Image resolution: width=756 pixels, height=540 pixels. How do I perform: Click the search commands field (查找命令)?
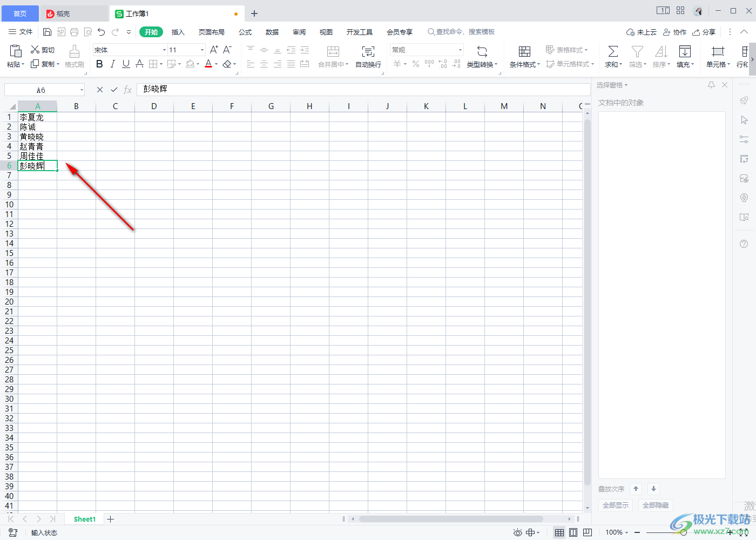pos(462,32)
